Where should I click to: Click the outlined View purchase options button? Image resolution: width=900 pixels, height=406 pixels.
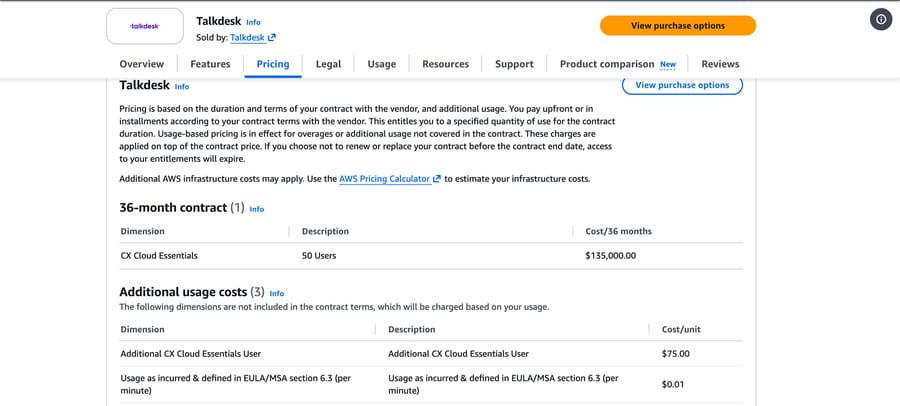click(x=682, y=85)
